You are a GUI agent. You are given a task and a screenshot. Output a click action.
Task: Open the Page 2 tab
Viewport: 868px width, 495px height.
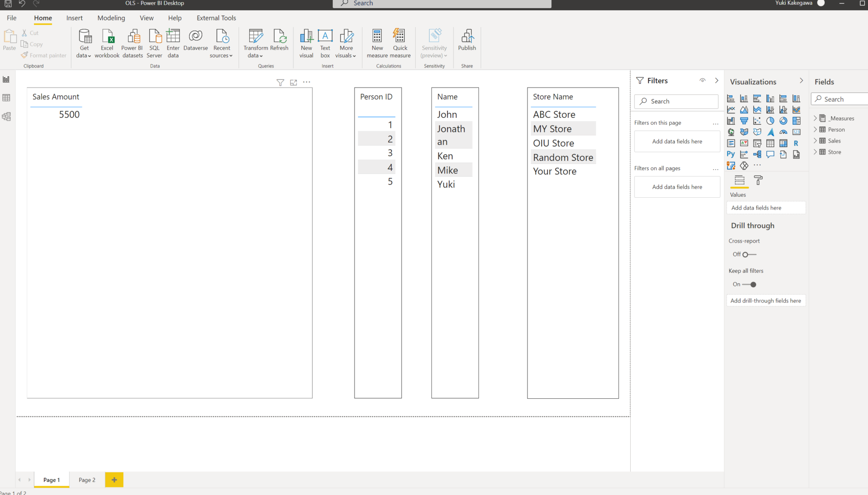click(86, 480)
